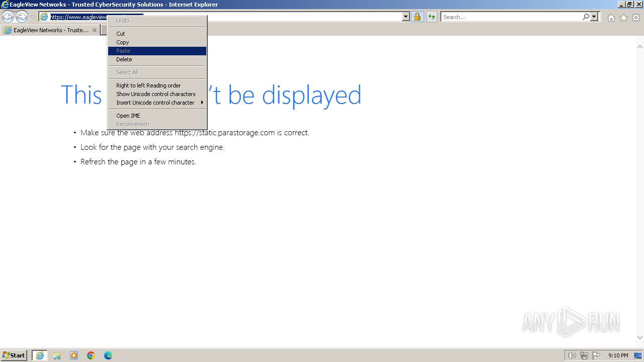Expand Insert Unicode control character submenu
Viewport: 644px width, 362px height.
pyautogui.click(x=157, y=103)
